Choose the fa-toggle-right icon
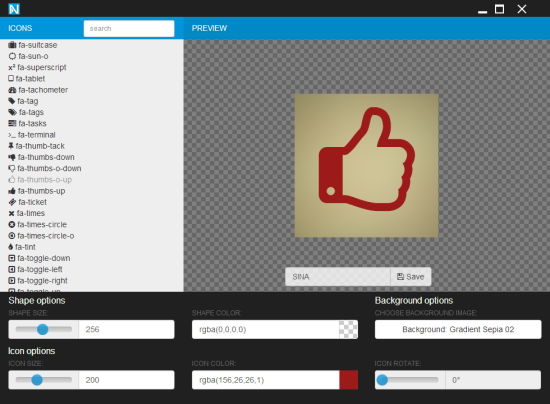The height and width of the screenshot is (404, 550). (x=38, y=281)
